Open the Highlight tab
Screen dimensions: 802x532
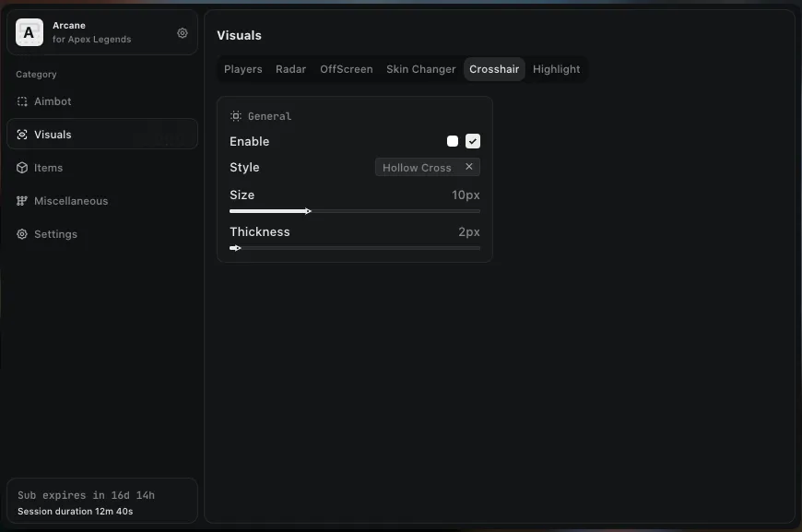tap(556, 69)
